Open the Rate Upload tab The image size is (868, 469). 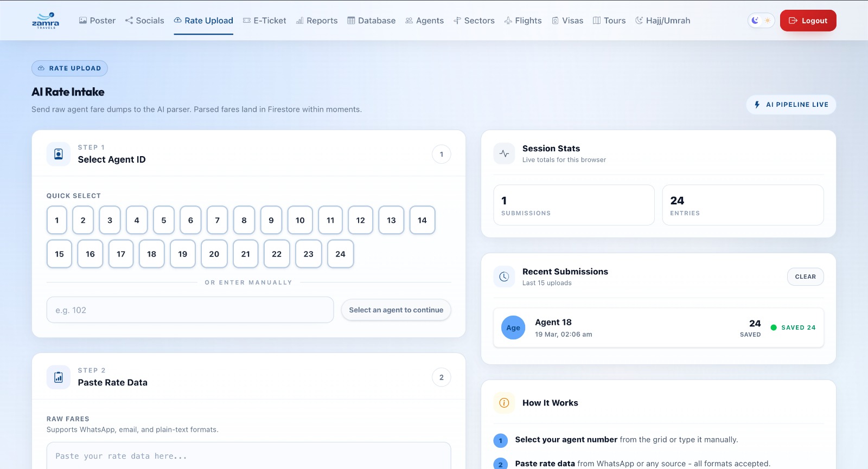tap(203, 21)
